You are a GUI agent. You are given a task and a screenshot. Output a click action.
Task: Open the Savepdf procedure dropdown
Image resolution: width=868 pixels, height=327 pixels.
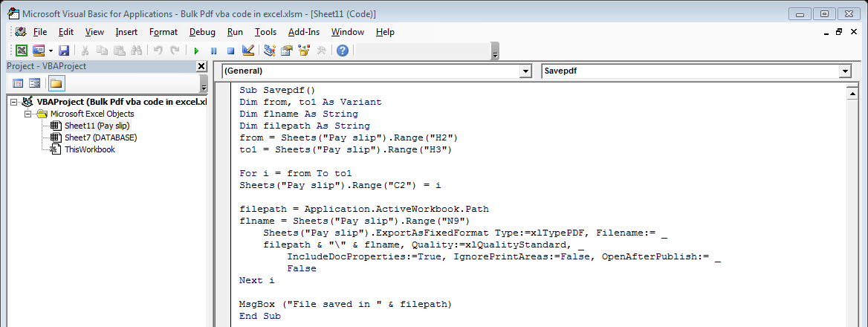(x=844, y=71)
